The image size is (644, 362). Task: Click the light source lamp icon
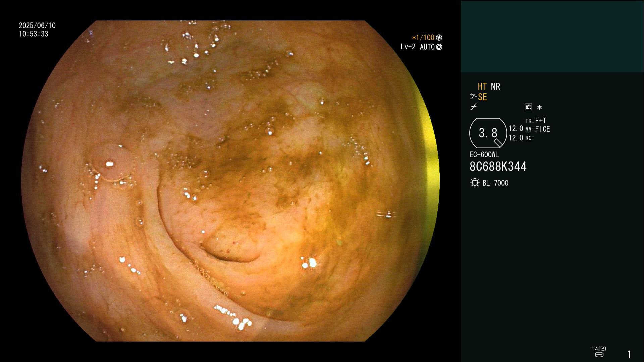(x=475, y=183)
